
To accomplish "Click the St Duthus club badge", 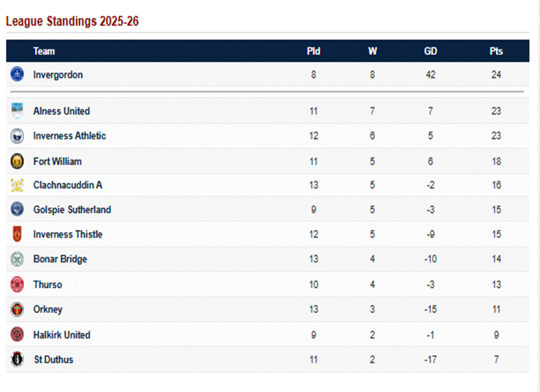I will (17, 359).
